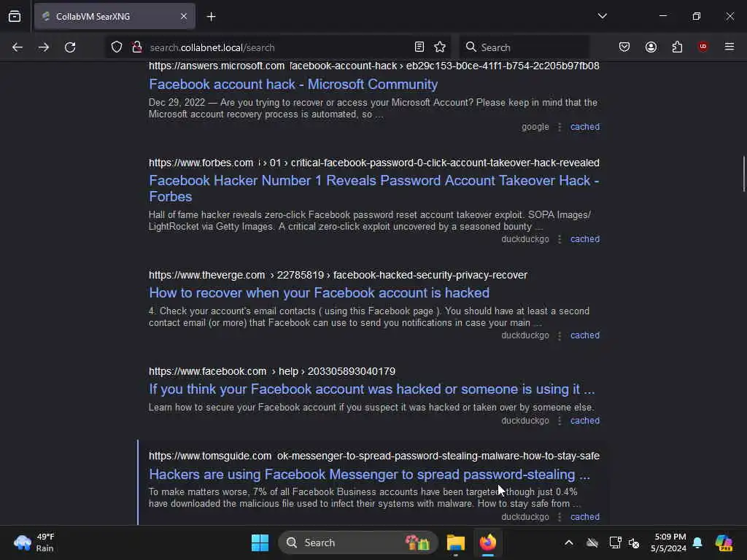The width and height of the screenshot is (747, 560).
Task: Reload the current page
Action: [70, 47]
